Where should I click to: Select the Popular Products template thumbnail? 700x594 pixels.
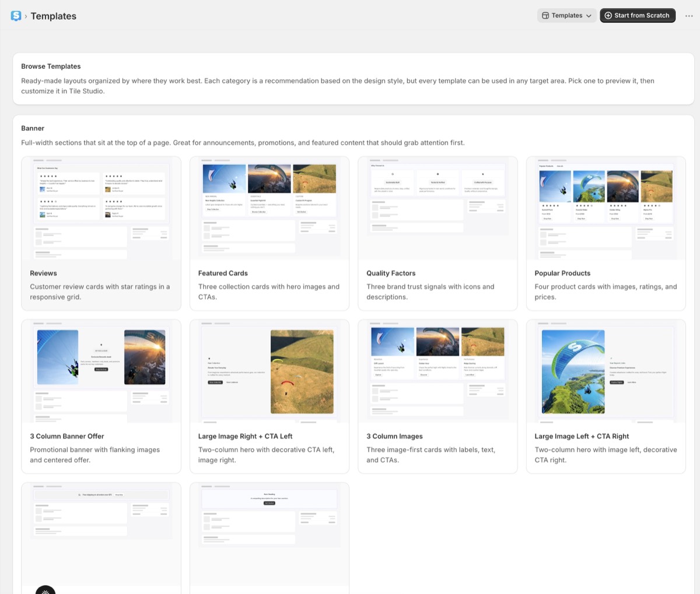[606, 208]
